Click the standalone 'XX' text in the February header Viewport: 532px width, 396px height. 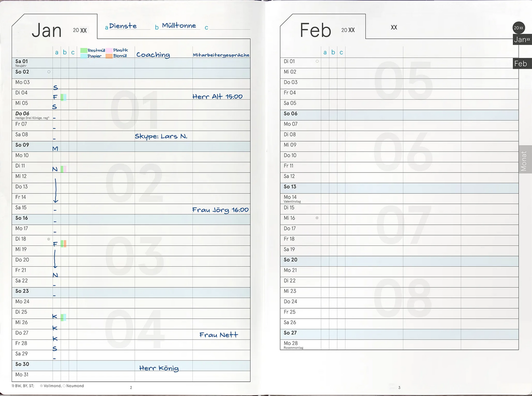tap(394, 27)
